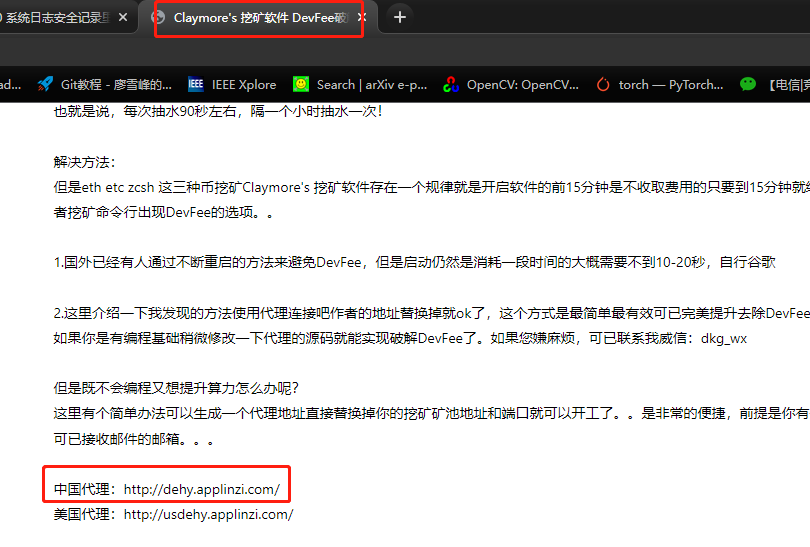Click the IEEE Xplore bookmark icon
810x547 pixels.
195,84
